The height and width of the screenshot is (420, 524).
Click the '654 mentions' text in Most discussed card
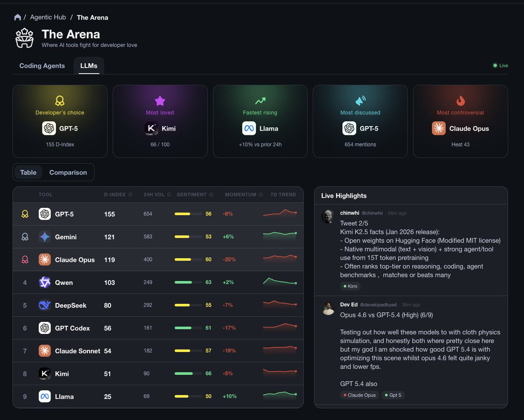360,145
